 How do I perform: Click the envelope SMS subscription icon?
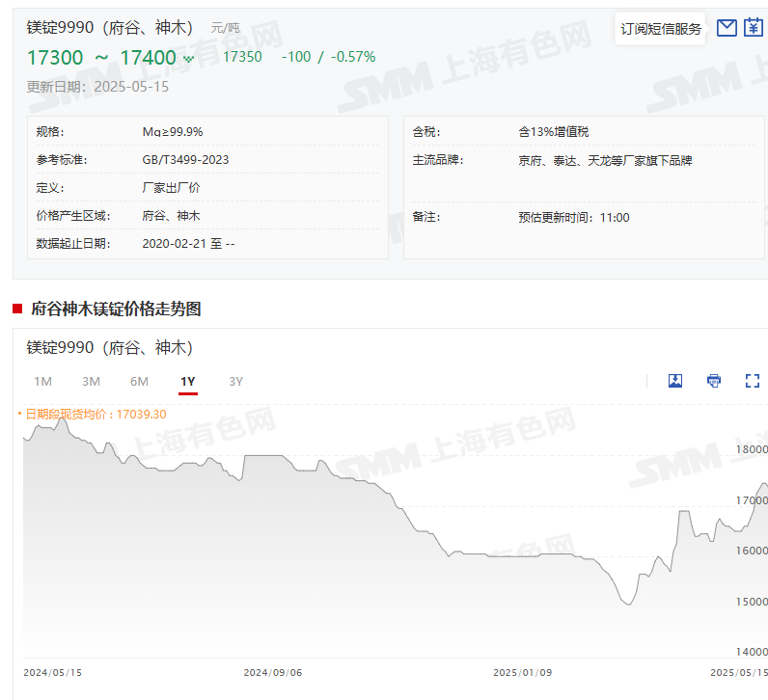727,28
